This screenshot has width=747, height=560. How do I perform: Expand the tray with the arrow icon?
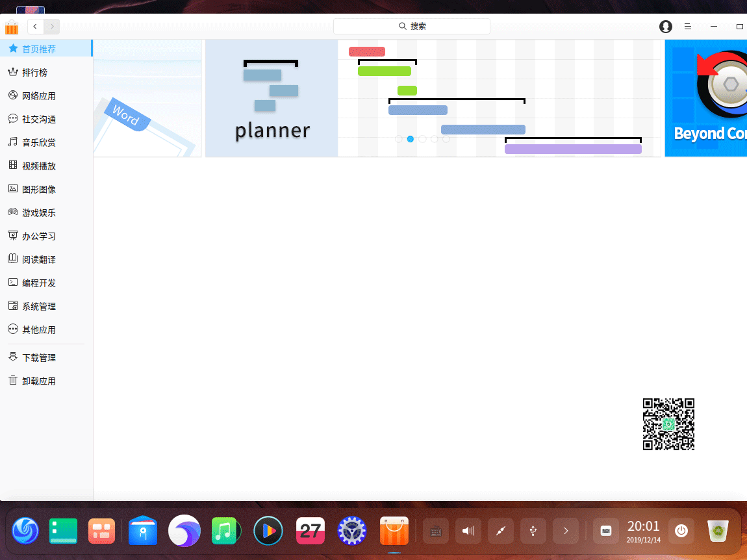pos(566,531)
